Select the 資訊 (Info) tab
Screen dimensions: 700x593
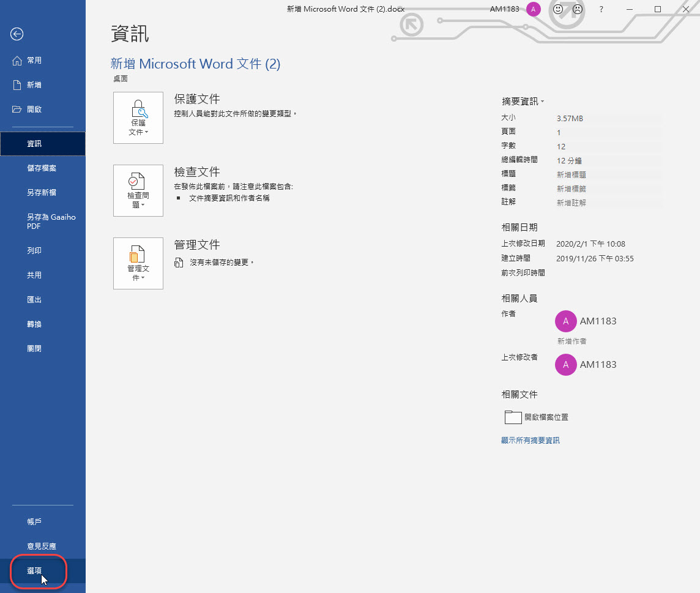tap(43, 144)
